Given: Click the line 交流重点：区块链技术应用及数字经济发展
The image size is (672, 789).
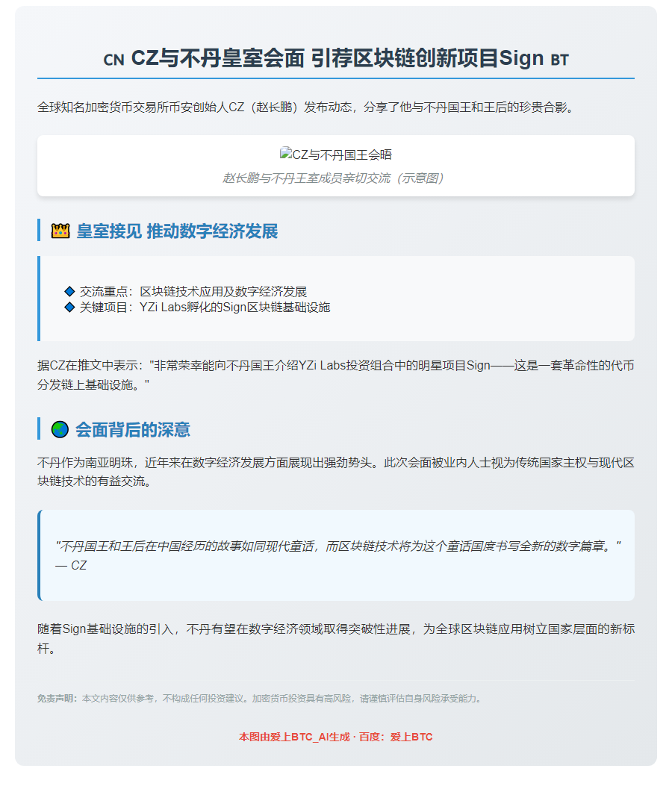Looking at the screenshot, I should 193,291.
